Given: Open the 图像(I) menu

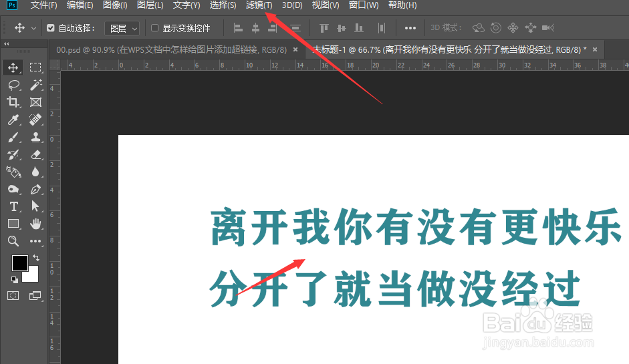Looking at the screenshot, I should [115, 5].
